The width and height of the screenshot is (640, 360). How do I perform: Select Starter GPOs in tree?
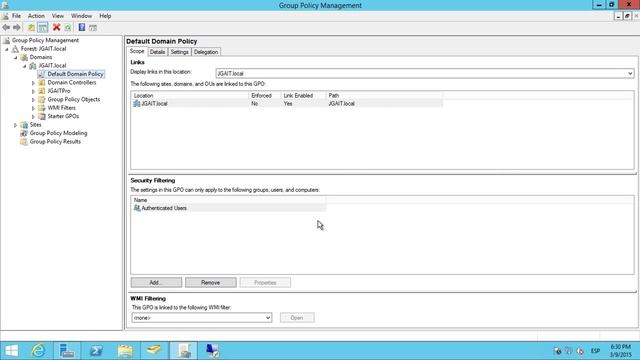[63, 116]
